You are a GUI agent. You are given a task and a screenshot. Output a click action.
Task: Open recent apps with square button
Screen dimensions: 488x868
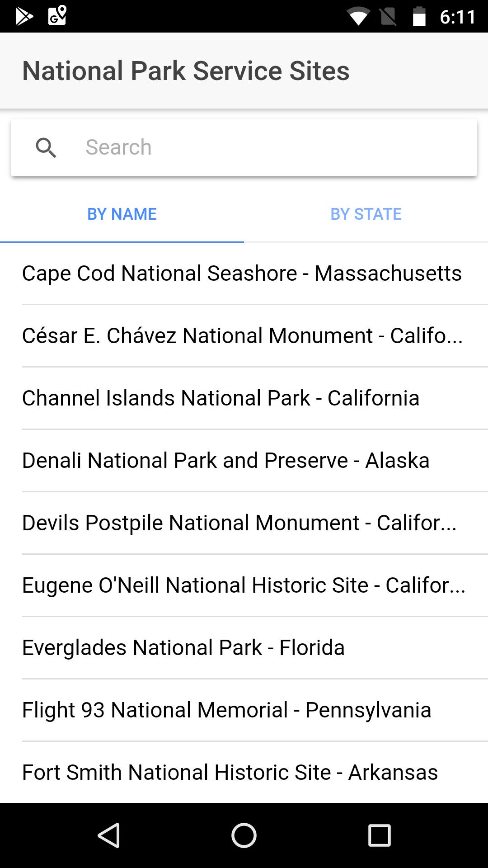(379, 835)
